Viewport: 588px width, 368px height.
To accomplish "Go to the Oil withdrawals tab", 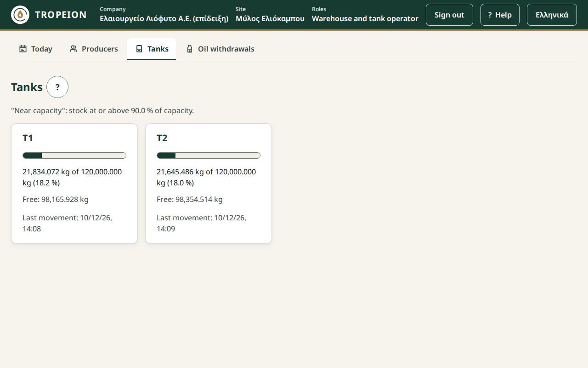I will click(x=220, y=49).
